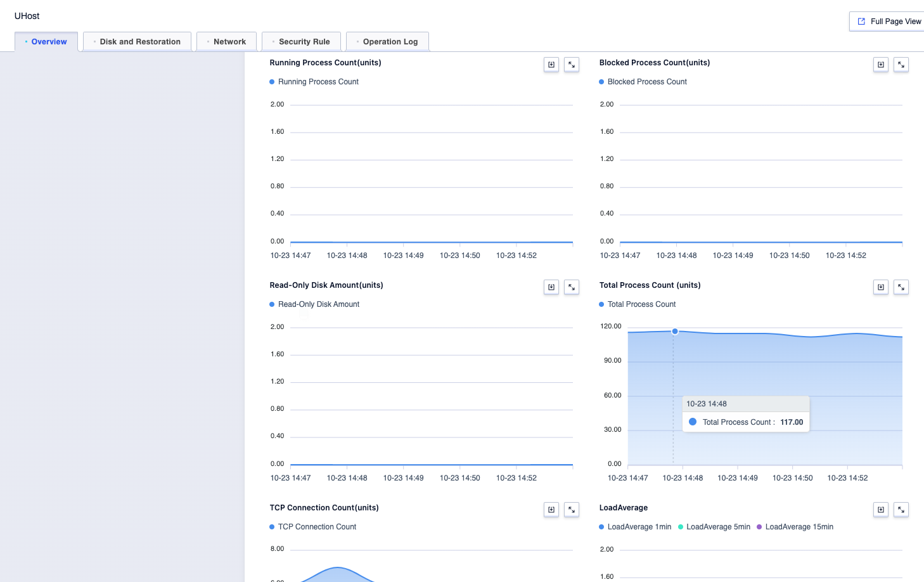Screen dimensions: 924x582
Task: Switch to the Overview tab
Action: click(x=46, y=42)
